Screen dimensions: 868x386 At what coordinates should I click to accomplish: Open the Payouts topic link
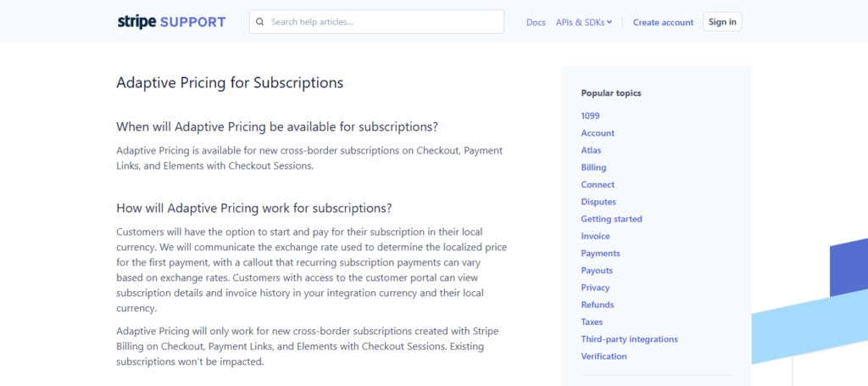(x=597, y=271)
